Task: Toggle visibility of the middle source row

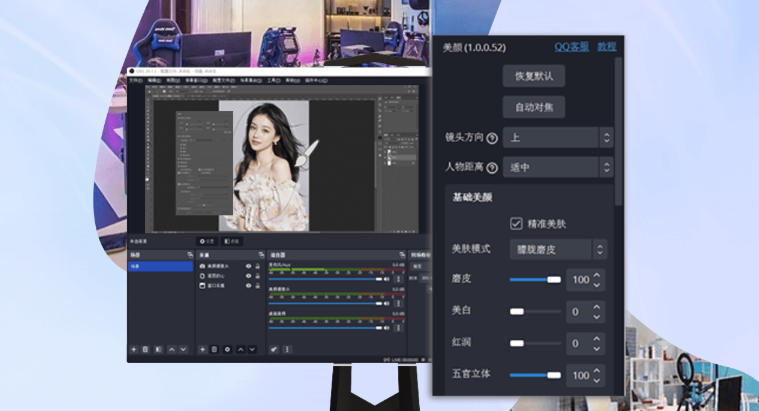Action: point(248,276)
